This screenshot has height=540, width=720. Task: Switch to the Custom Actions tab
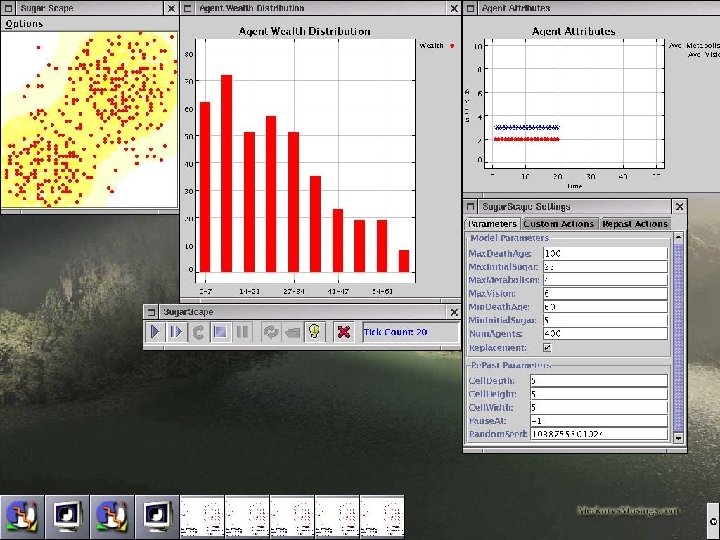point(559,224)
